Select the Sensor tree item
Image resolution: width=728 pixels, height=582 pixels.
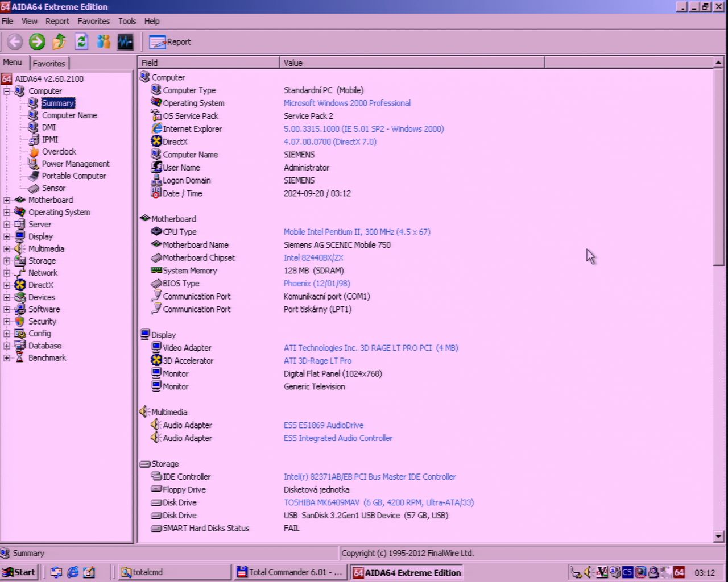53,188
